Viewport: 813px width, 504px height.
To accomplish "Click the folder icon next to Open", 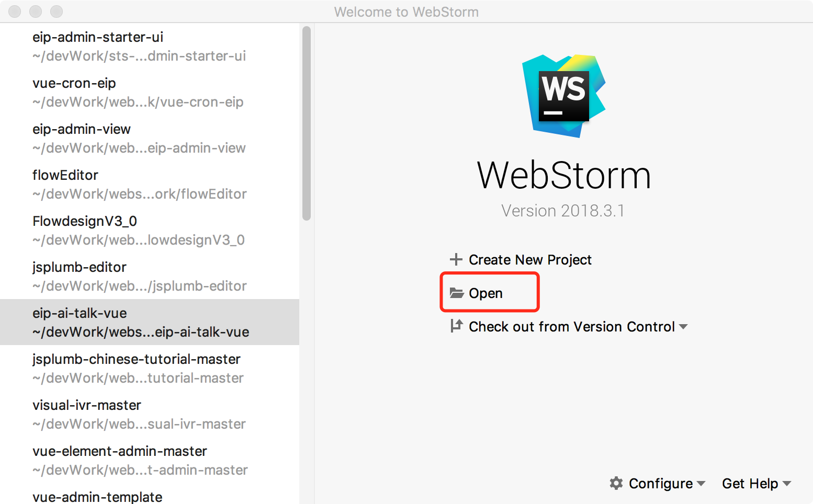I will click(x=457, y=293).
